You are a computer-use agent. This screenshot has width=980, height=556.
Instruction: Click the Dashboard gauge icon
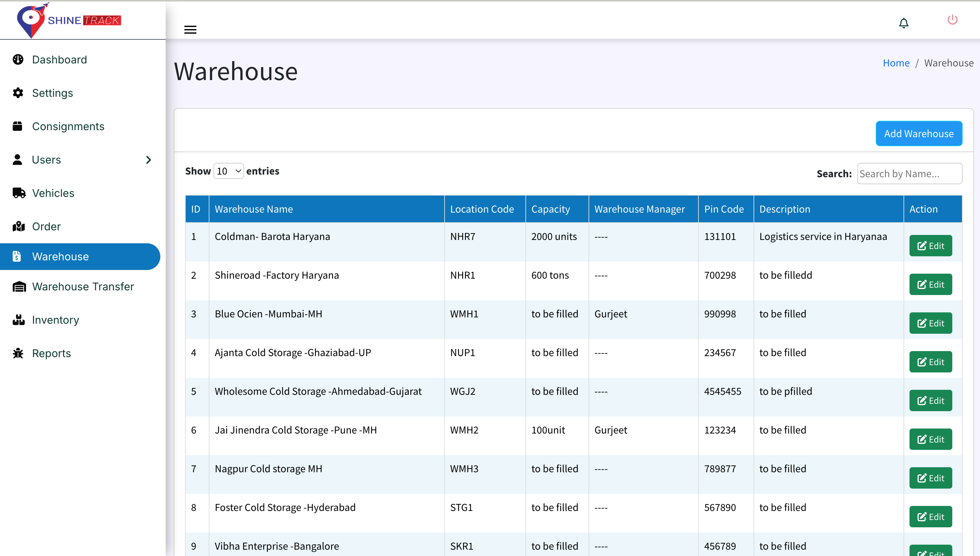[18, 59]
